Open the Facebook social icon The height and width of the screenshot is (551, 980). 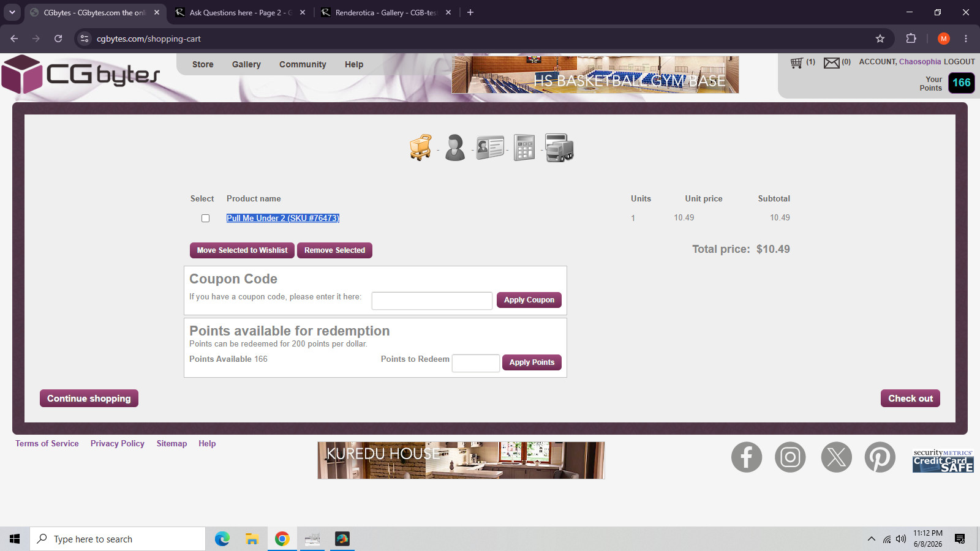747,457
